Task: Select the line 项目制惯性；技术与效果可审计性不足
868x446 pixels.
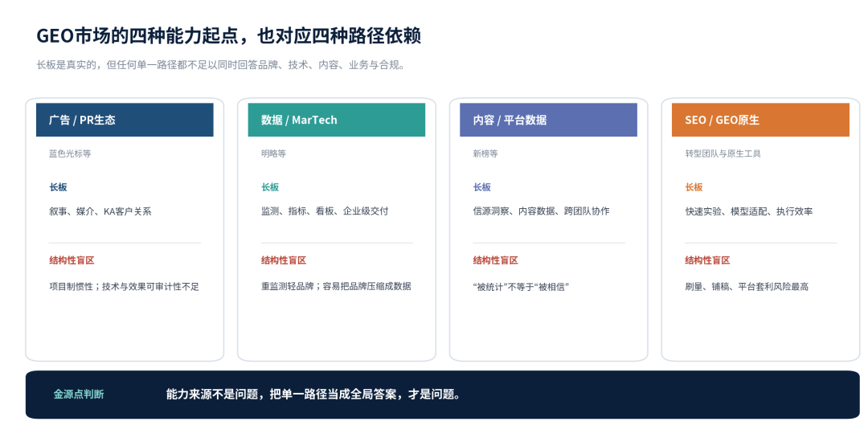Action: (124, 286)
